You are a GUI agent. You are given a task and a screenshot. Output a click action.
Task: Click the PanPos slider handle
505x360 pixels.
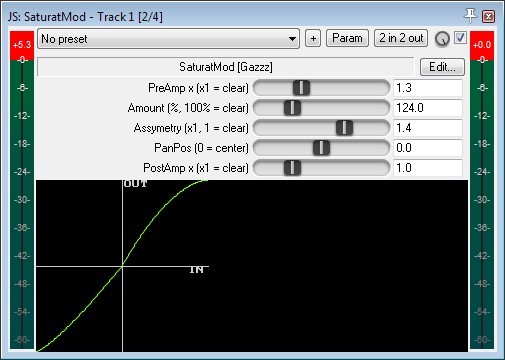point(321,148)
